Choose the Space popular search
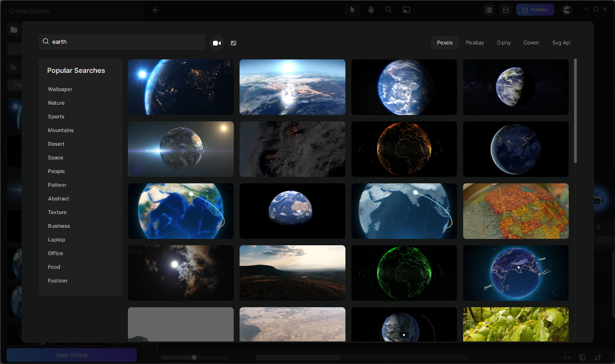615x364 pixels. [56, 158]
